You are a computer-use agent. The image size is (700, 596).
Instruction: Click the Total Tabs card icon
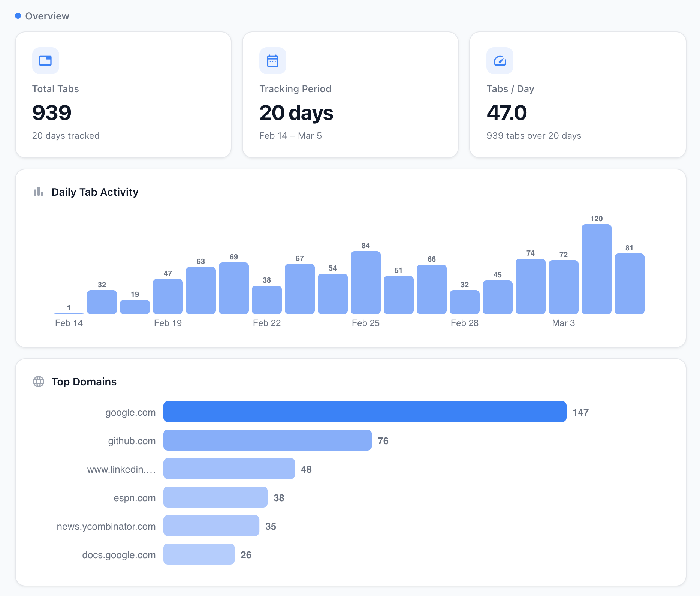(x=45, y=60)
